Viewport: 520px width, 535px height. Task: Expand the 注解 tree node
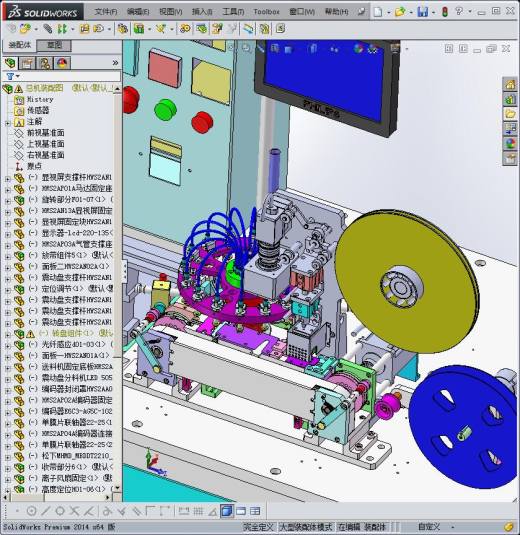[8, 122]
